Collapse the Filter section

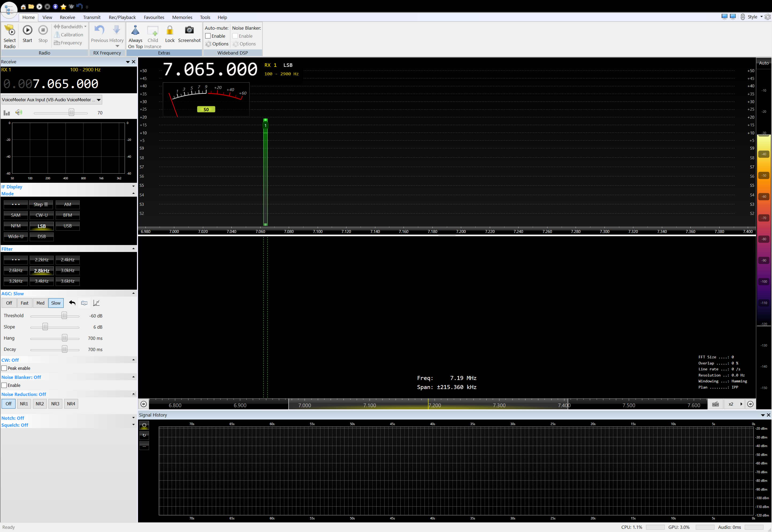coord(133,249)
